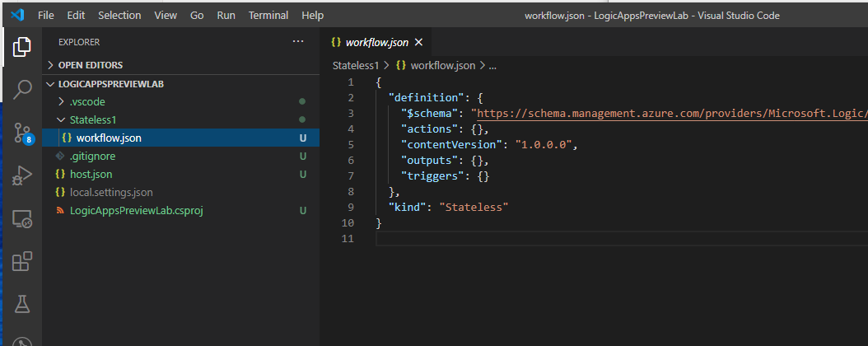
Task: Open the View menu
Action: tap(166, 16)
